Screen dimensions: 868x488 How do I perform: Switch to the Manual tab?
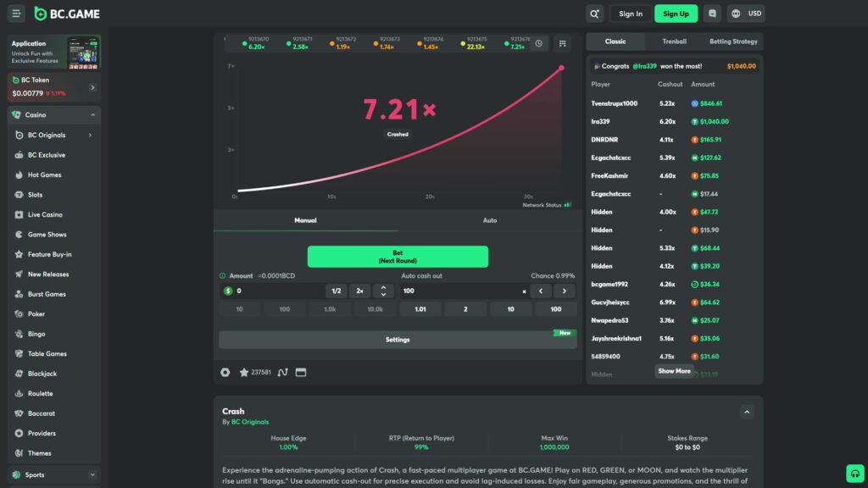305,220
